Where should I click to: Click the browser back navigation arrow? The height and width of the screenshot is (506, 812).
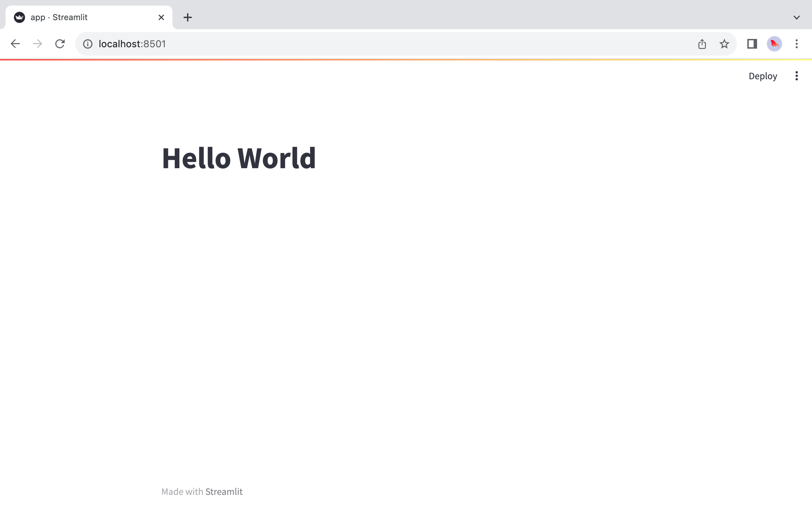tap(15, 44)
